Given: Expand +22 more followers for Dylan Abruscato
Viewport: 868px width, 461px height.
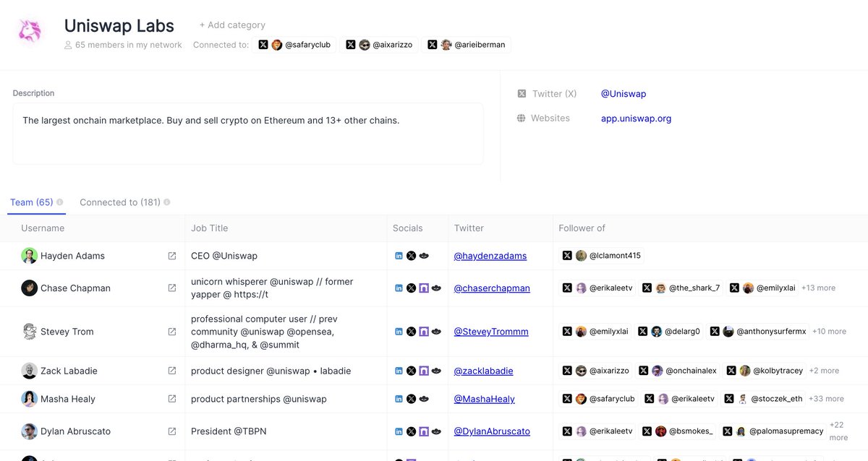Looking at the screenshot, I should [838, 431].
